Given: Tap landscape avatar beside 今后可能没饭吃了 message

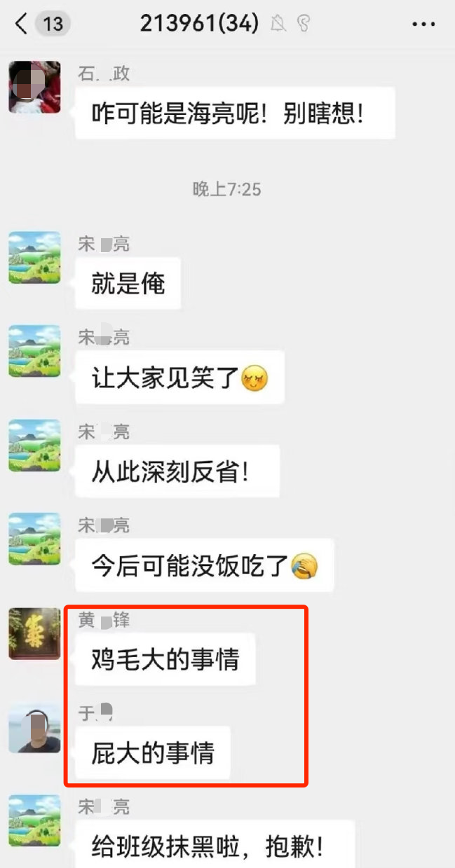Looking at the screenshot, I should [34, 539].
